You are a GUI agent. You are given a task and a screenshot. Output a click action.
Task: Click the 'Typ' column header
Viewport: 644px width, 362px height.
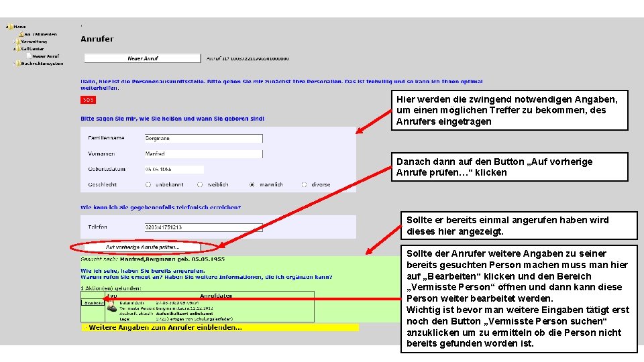point(113,296)
